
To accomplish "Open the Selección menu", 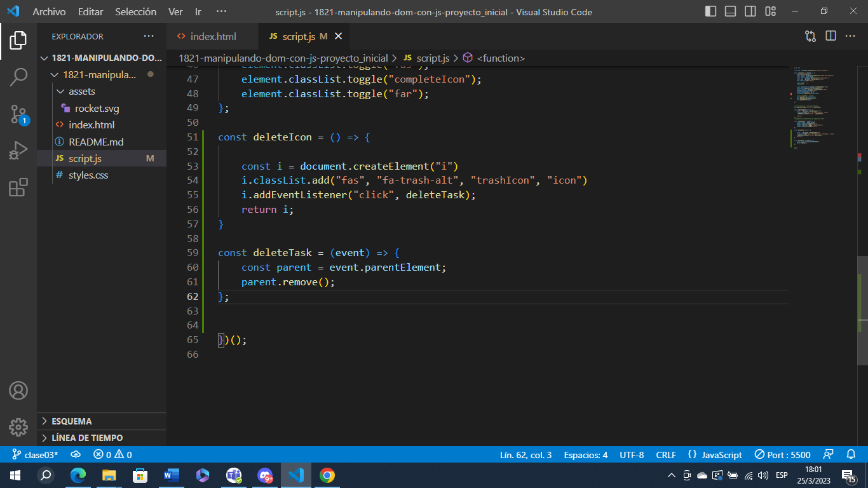I will 135,11.
